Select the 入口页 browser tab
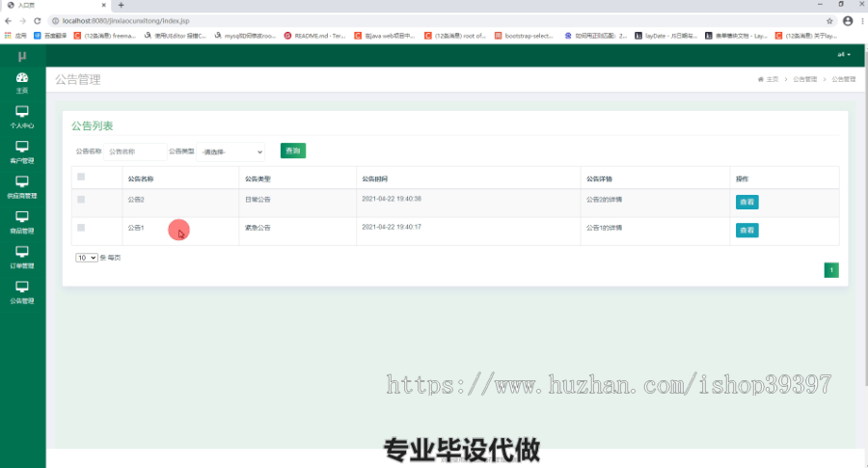This screenshot has height=468, width=868. tap(54, 5)
